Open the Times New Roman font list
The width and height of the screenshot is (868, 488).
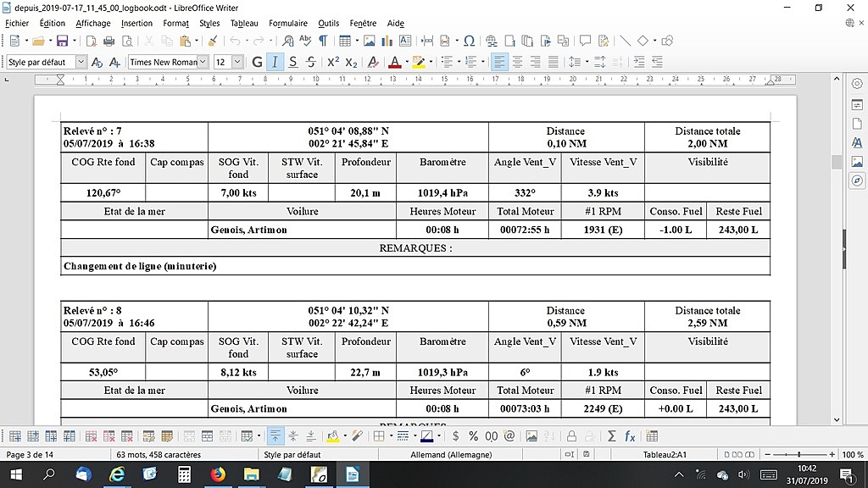(203, 62)
